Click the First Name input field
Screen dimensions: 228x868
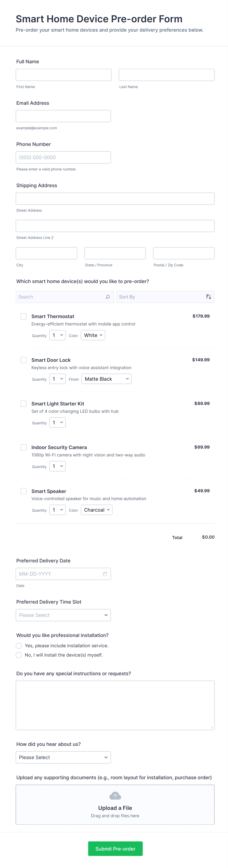click(64, 75)
